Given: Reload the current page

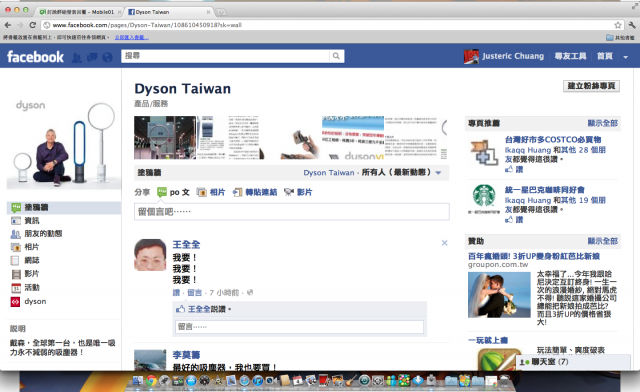Looking at the screenshot, I should [33, 25].
